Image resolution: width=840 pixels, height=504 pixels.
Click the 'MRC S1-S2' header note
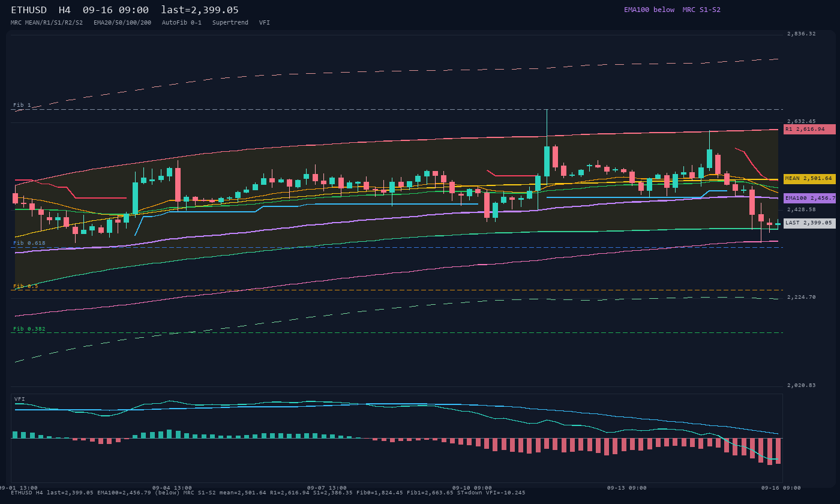pyautogui.click(x=701, y=10)
